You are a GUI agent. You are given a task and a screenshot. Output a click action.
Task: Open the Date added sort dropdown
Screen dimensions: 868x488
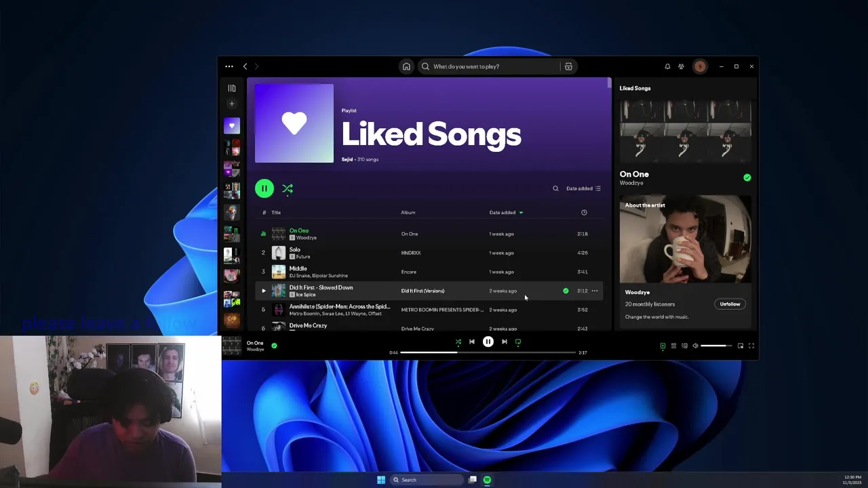click(x=583, y=188)
